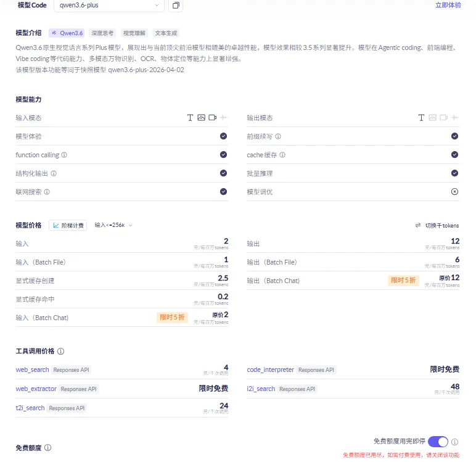Image resolution: width=476 pixels, height=462 pixels.
Task: Click the input audio modality icon
Action: 224,118
